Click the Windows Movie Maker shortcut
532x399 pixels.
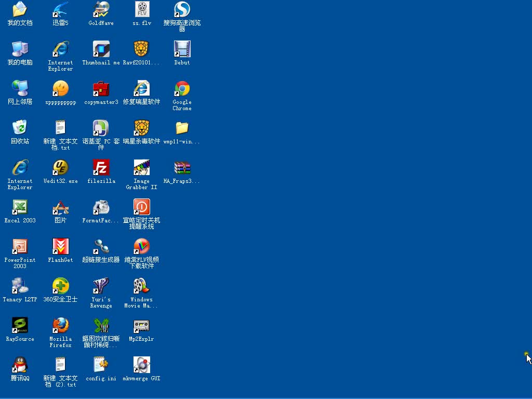click(141, 286)
